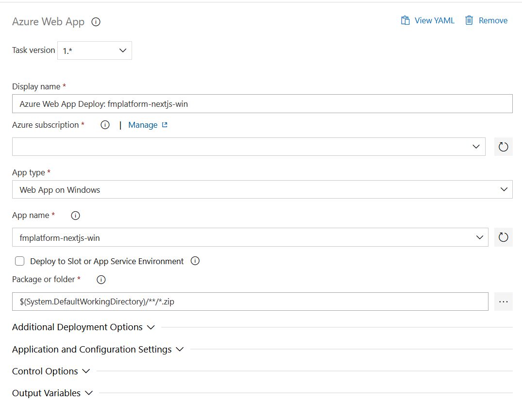The image size is (522, 420).
Task: Open the Task version dropdown
Action: coord(95,50)
